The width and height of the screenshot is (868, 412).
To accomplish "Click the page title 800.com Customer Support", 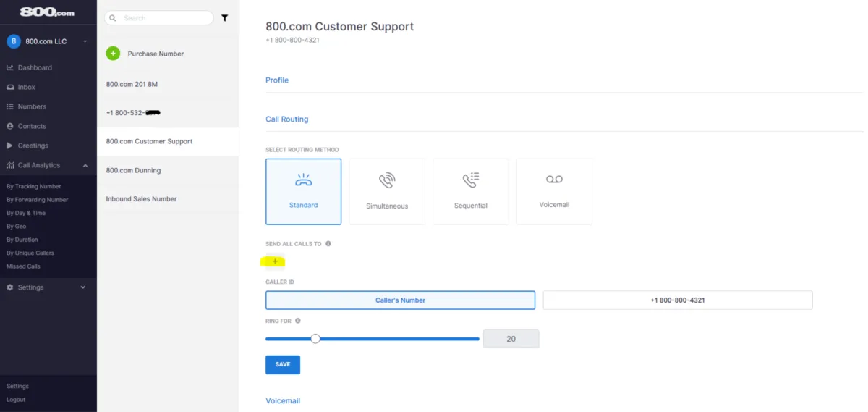I will [x=340, y=26].
